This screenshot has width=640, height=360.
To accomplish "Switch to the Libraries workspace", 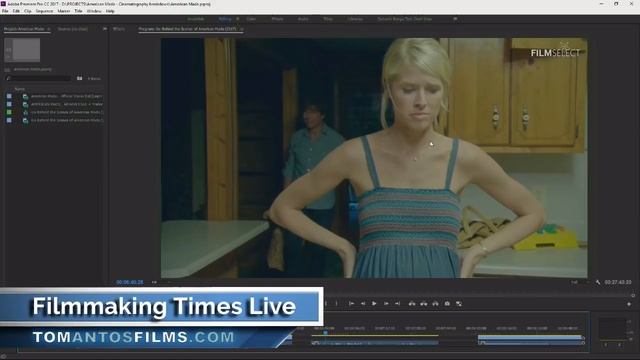I will 355,19.
